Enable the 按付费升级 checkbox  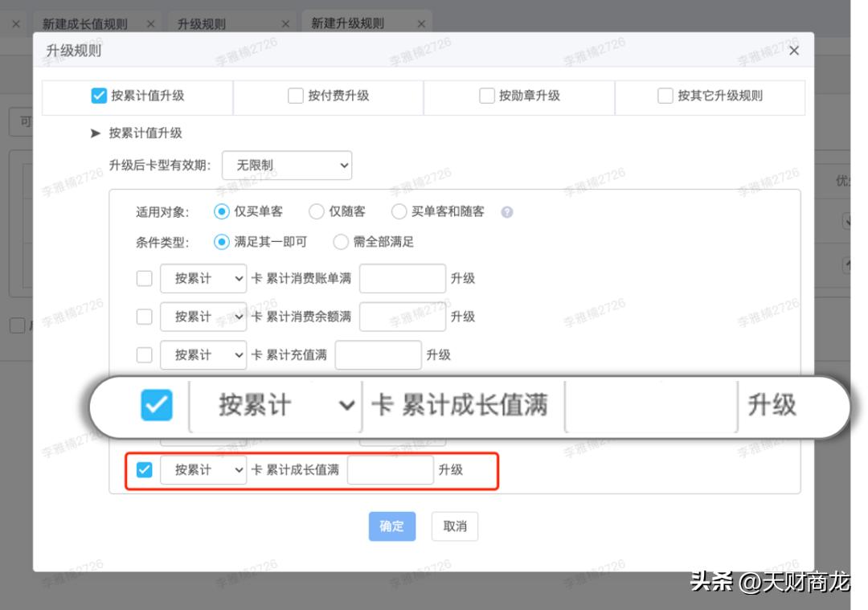tap(295, 96)
